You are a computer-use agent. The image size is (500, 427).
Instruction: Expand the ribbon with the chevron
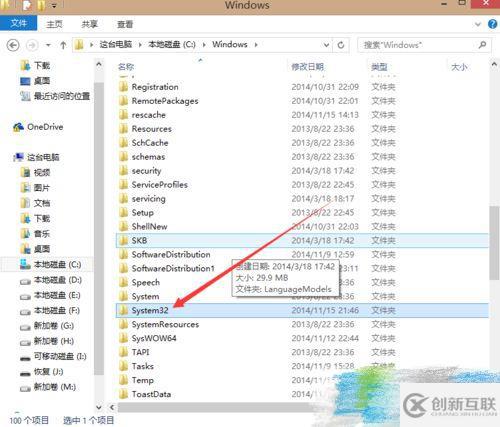(x=478, y=24)
